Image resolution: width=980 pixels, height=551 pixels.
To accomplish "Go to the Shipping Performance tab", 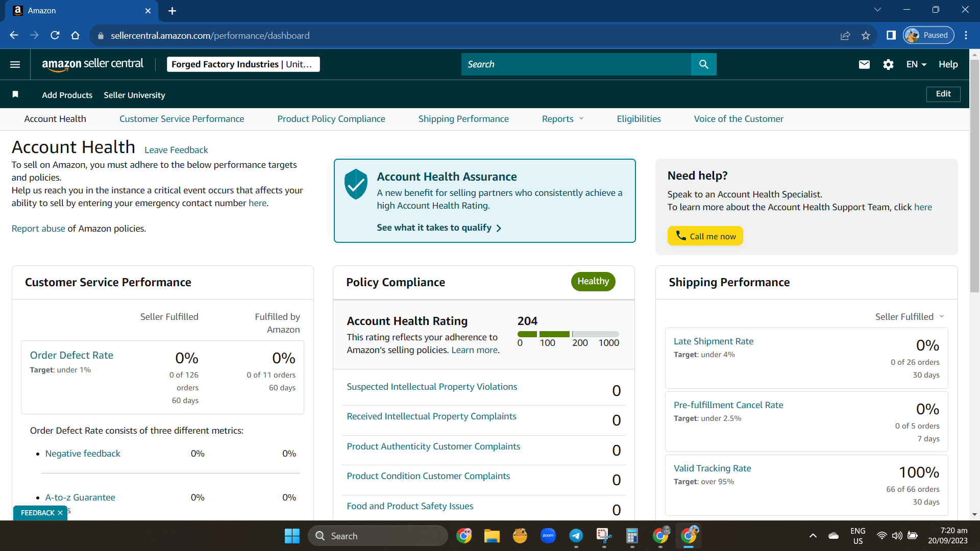I will 463,119.
